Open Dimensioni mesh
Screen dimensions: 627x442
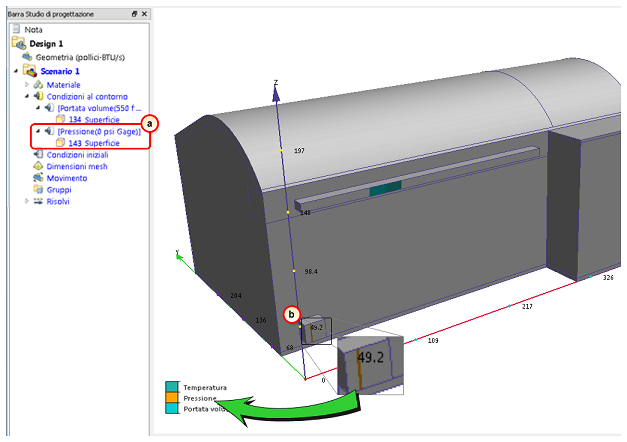(x=77, y=166)
